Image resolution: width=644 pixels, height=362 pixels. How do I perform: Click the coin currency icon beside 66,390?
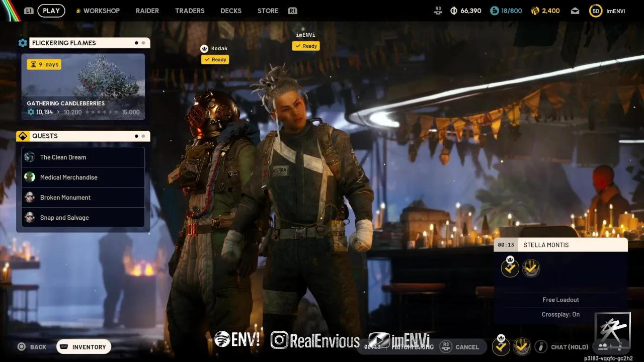pos(454,11)
